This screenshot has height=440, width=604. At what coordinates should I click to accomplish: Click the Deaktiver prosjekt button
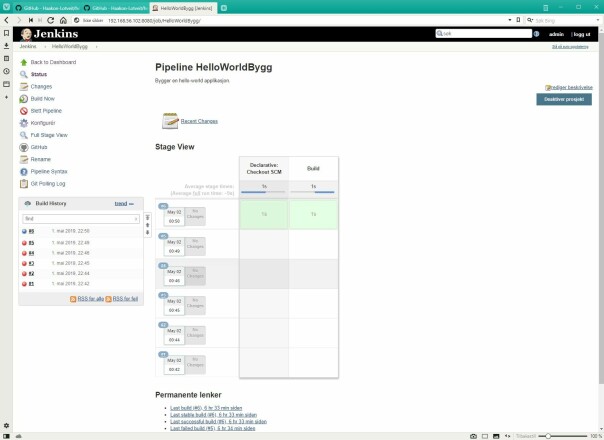click(564, 99)
